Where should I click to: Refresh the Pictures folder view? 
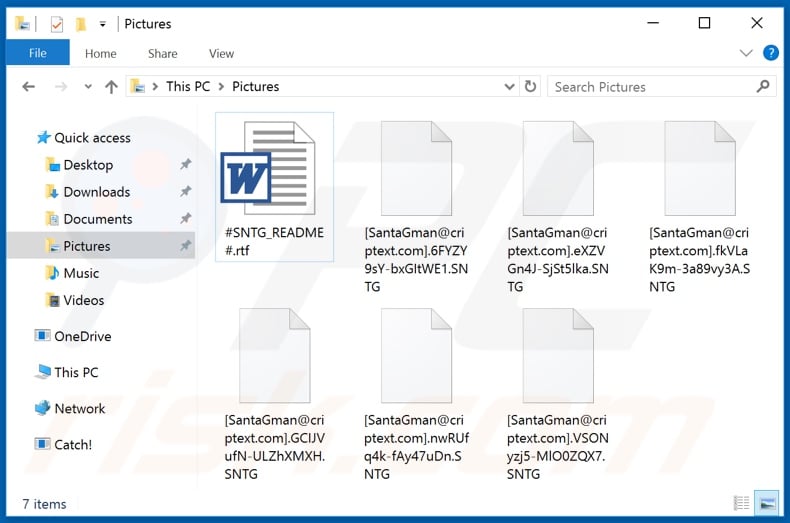530,87
